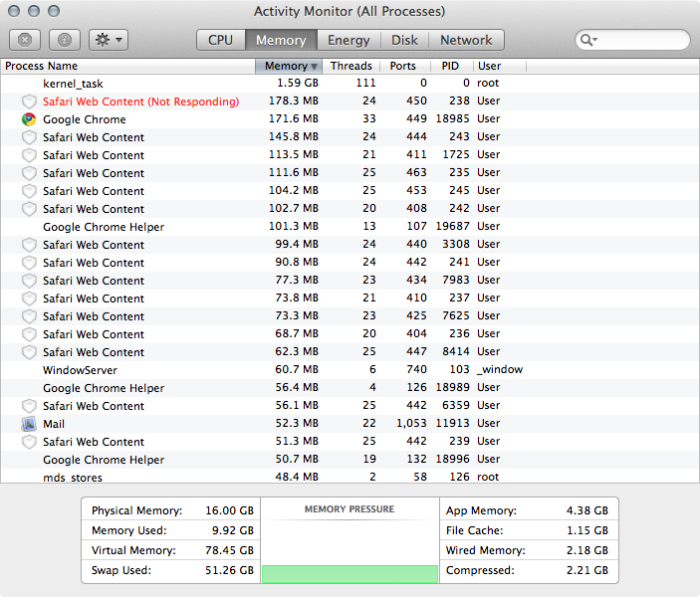Image resolution: width=700 pixels, height=597 pixels.
Task: Click Safari shield icon for 68.7 MB row
Action: [29, 334]
